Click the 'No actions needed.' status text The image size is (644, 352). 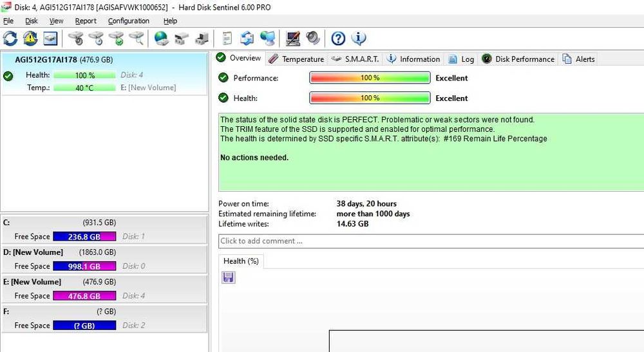tap(254, 158)
